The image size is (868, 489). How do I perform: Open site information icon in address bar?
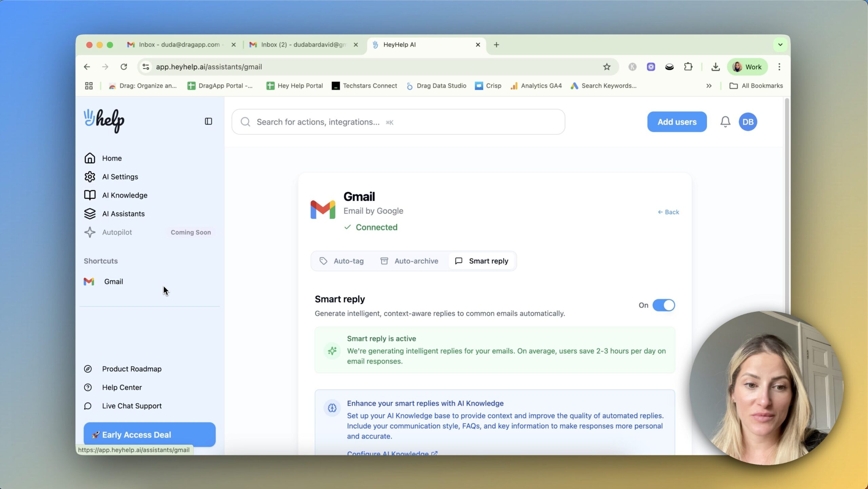coord(146,67)
